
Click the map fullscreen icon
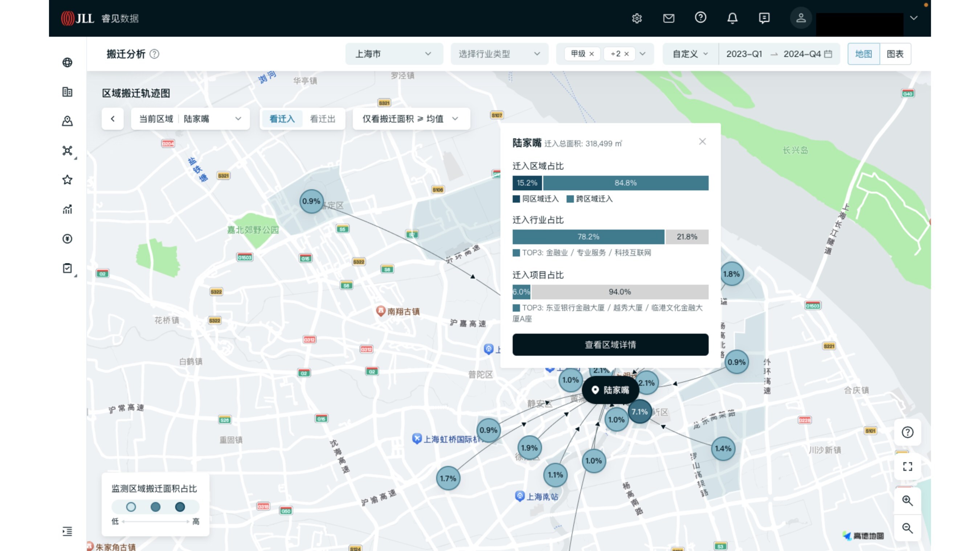point(907,466)
